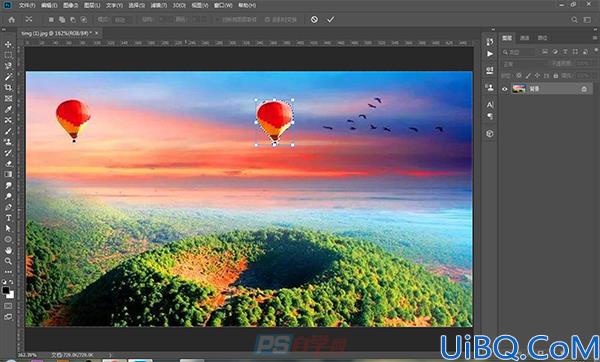Click the Home icon in options bar
The height and width of the screenshot is (362, 600).
point(12,20)
